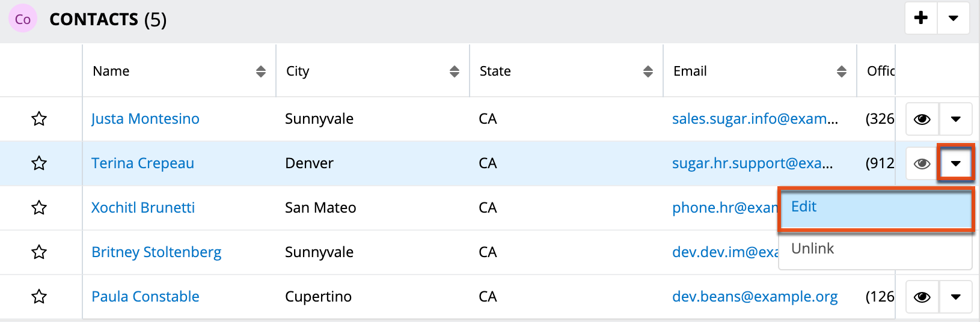The height and width of the screenshot is (322, 980).
Task: Sort contacts by State column arrows
Action: (648, 71)
